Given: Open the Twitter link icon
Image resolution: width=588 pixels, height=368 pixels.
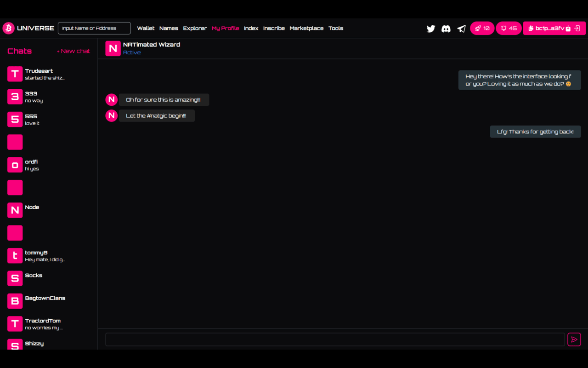Looking at the screenshot, I should point(431,29).
